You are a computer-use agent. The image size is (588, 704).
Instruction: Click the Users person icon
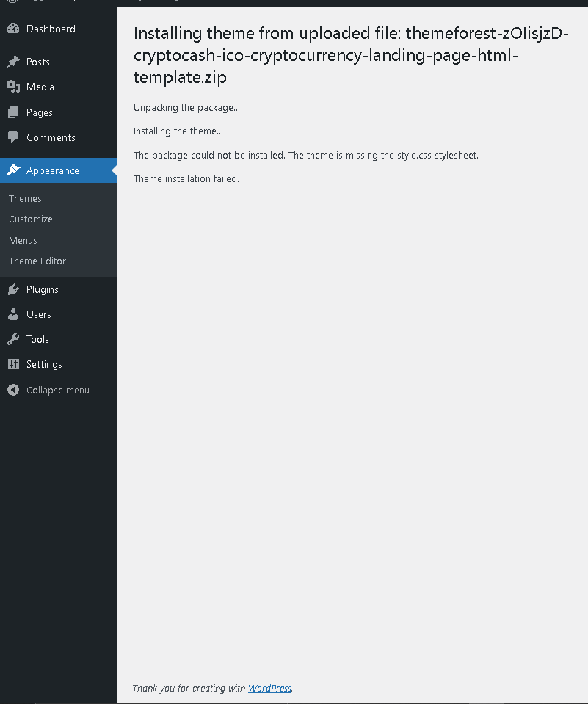(x=13, y=315)
